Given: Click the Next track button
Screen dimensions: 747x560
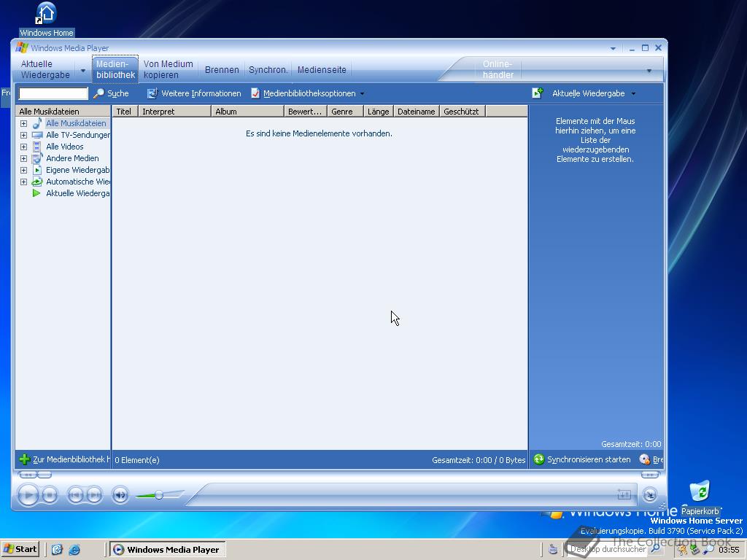Looking at the screenshot, I should click(x=94, y=495).
